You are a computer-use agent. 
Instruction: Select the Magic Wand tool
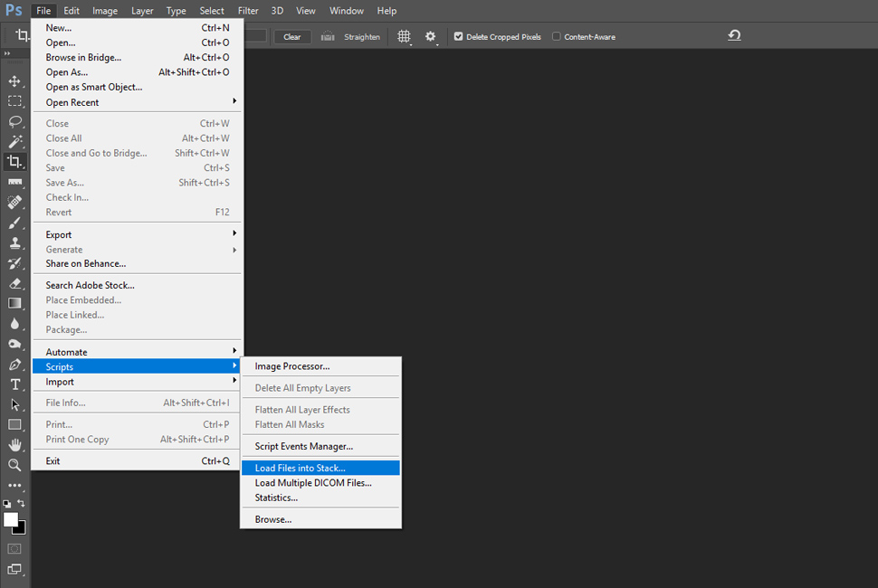point(14,141)
